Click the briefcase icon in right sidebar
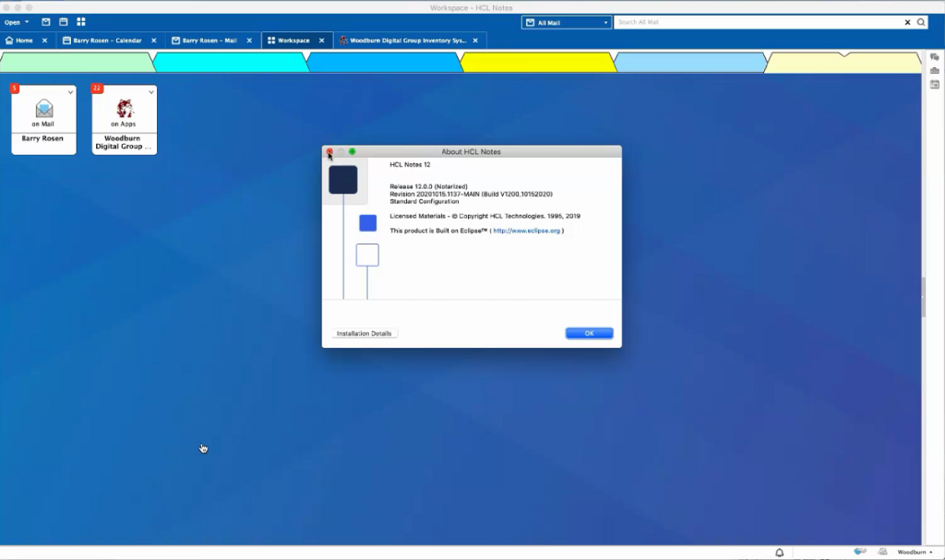Viewport: 945px width, 560px height. tap(934, 71)
